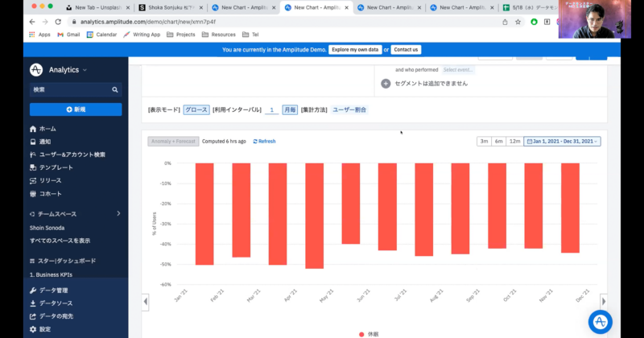
Task: Click the browser address bar URL
Action: coord(148,22)
